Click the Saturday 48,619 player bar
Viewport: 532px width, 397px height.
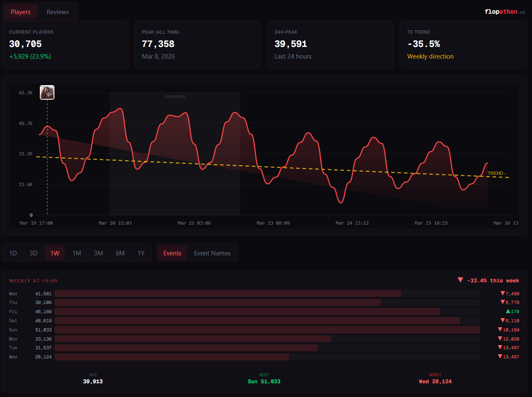(x=267, y=321)
